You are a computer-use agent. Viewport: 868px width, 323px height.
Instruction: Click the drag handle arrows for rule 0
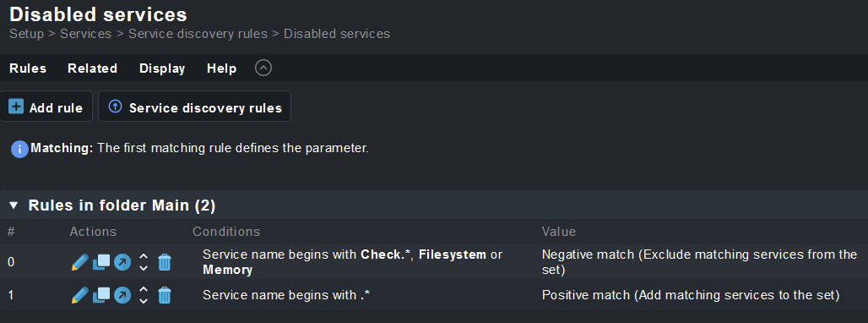(144, 262)
